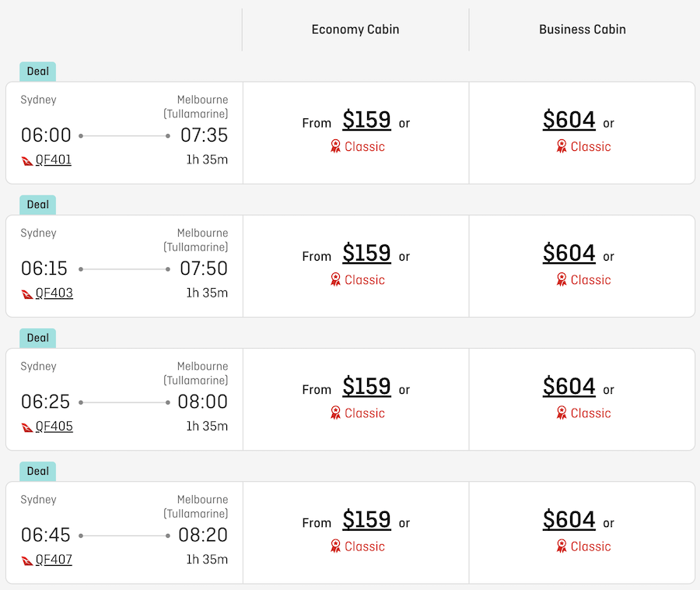Click Qantas logo icon beside QF405
This screenshot has width=700, height=590.
(27, 427)
